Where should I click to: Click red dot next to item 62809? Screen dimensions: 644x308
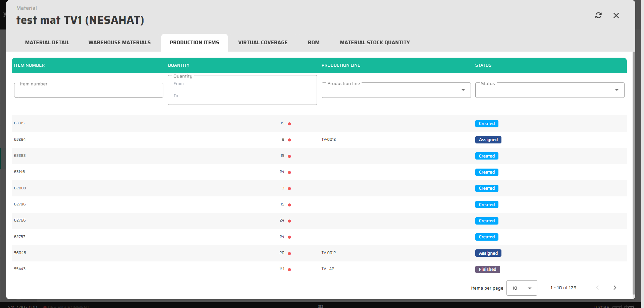289,188
